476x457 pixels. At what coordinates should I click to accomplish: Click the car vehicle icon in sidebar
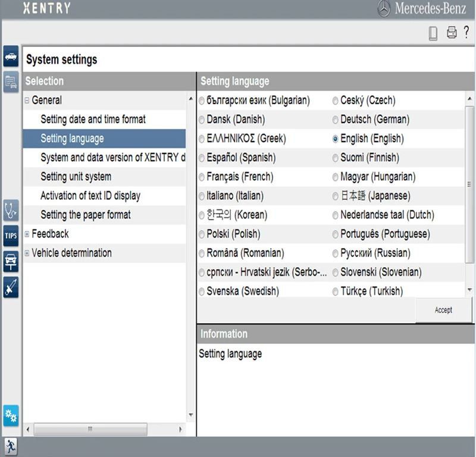11,58
